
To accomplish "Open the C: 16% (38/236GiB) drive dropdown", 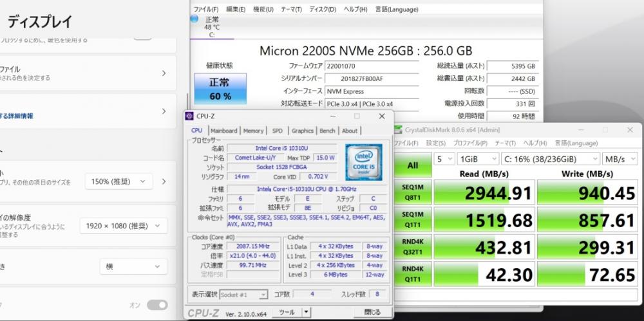I will [x=551, y=159].
